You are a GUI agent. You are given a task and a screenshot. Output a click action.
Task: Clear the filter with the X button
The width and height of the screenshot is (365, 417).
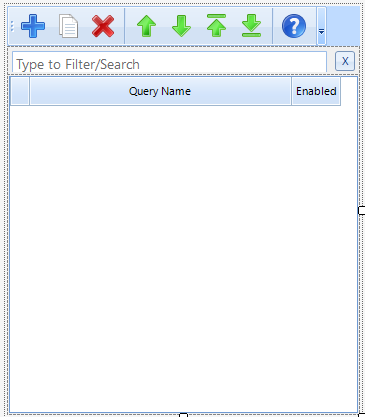point(345,61)
